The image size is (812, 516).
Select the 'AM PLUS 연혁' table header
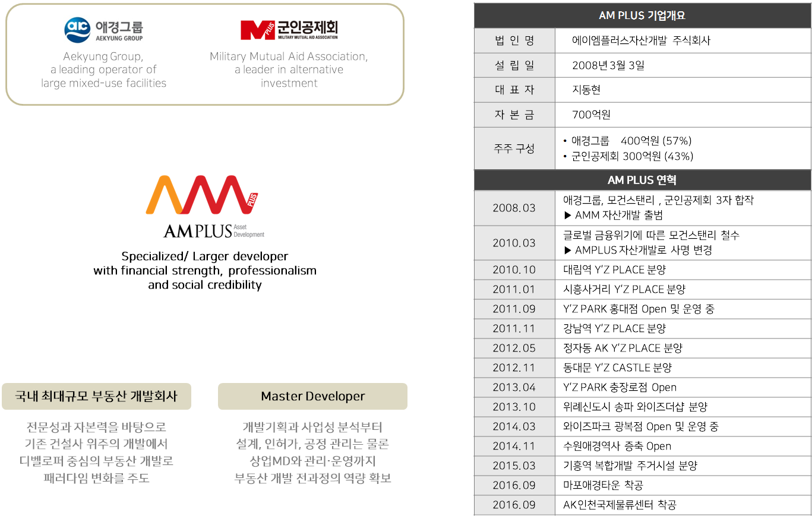click(642, 179)
